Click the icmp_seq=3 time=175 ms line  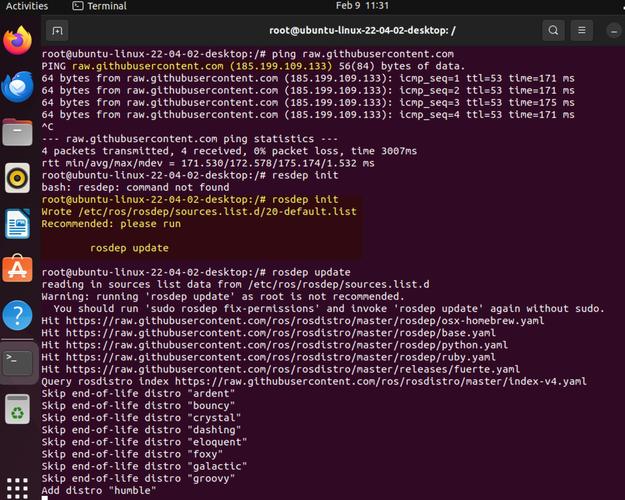click(308, 102)
